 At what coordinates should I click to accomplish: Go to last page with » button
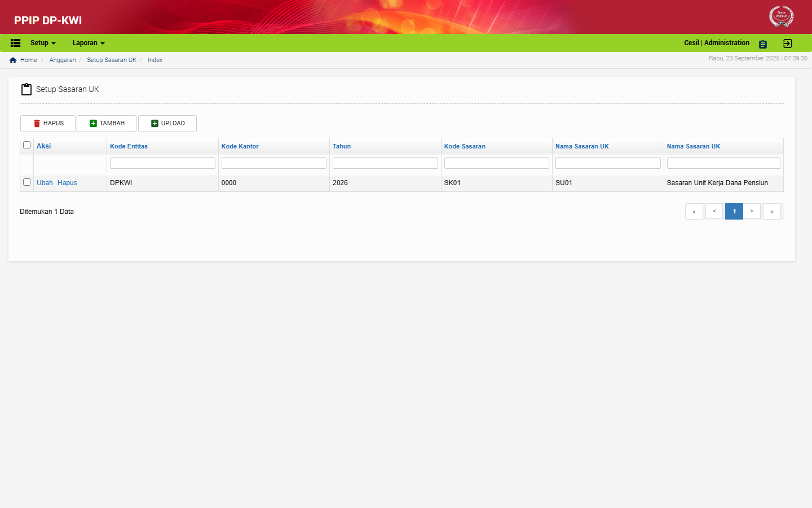click(x=772, y=211)
